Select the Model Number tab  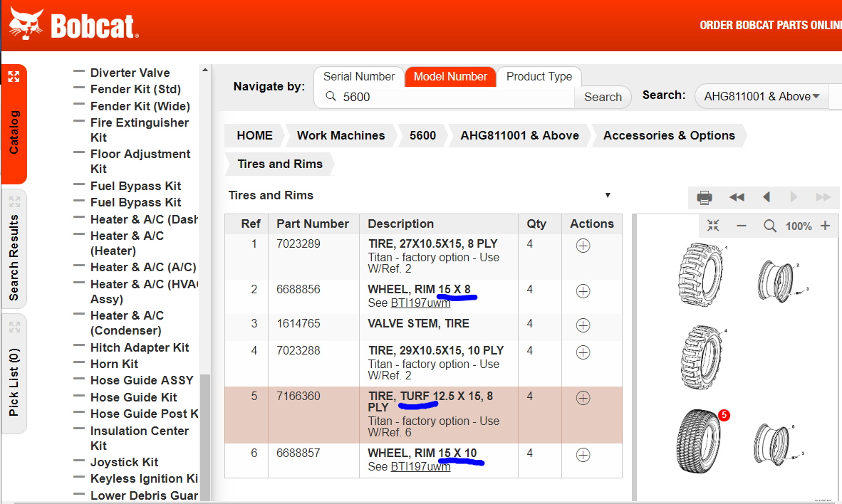click(450, 76)
